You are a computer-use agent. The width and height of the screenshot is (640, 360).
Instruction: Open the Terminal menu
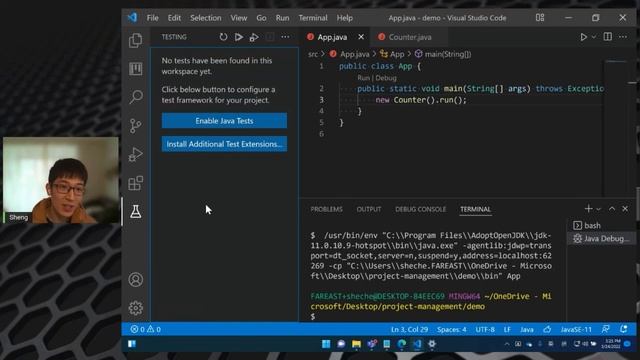click(313, 18)
